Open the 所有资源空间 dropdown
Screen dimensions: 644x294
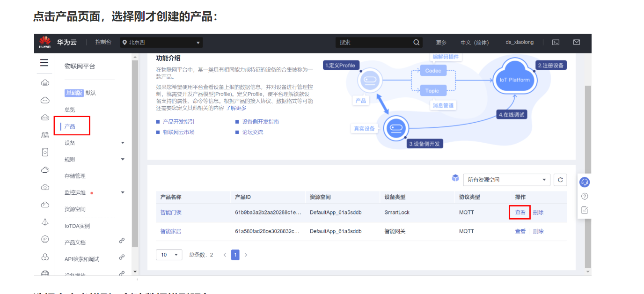(506, 180)
